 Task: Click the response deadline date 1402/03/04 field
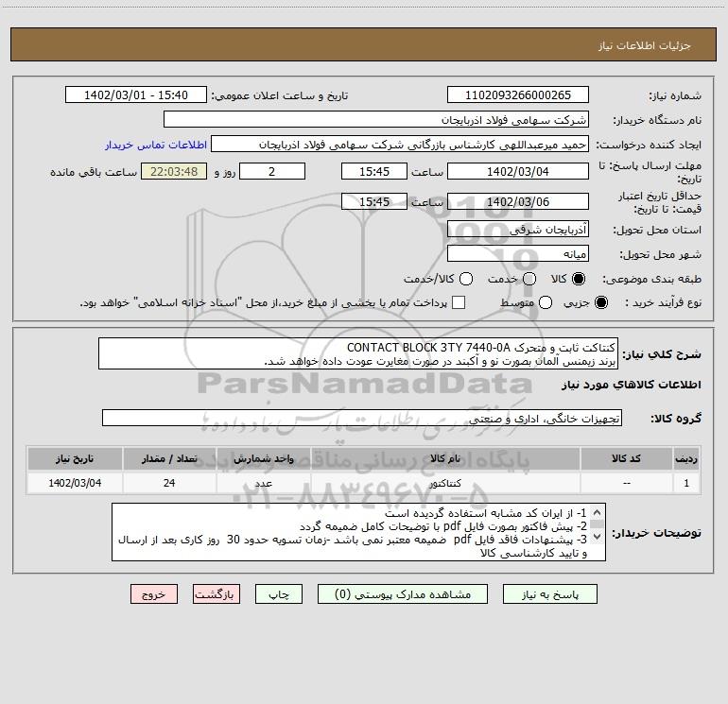click(518, 171)
